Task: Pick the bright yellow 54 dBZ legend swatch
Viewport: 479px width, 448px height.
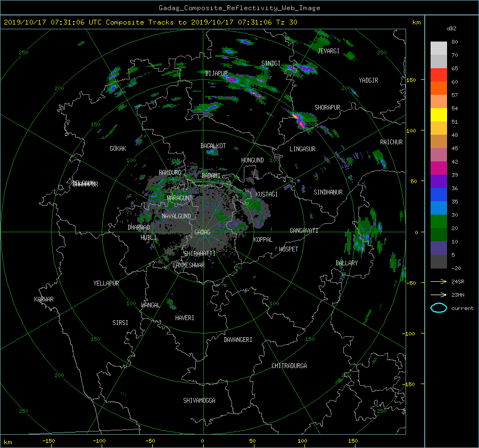Action: click(439, 115)
